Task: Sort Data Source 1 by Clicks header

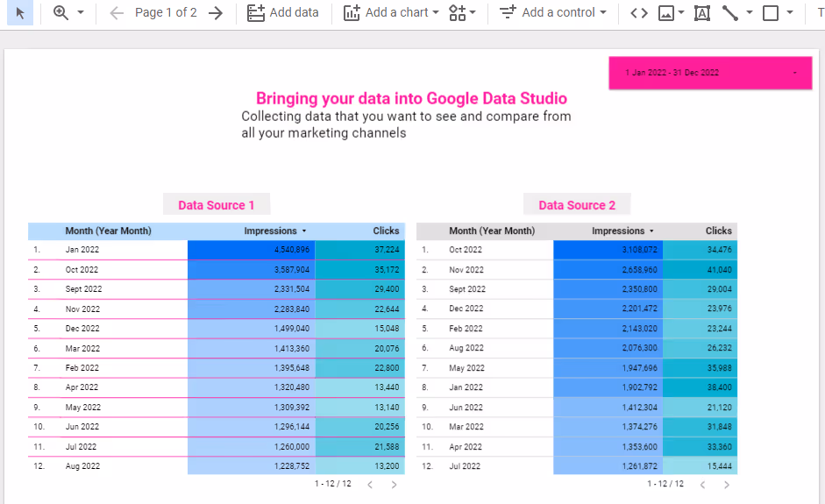Action: 386,231
